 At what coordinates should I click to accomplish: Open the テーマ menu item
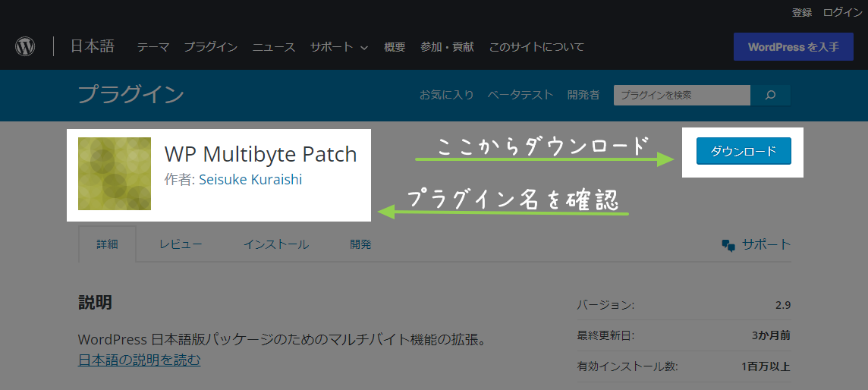coord(153,47)
